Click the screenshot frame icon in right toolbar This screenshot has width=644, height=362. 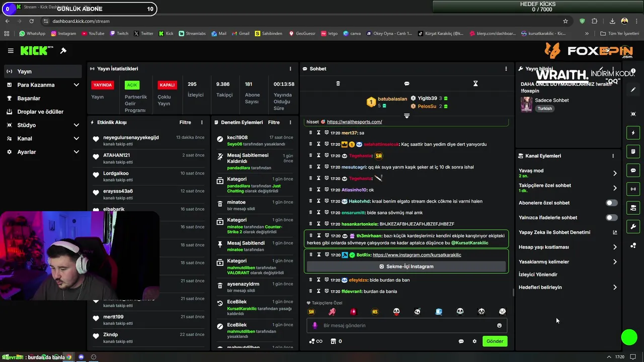[633, 114]
